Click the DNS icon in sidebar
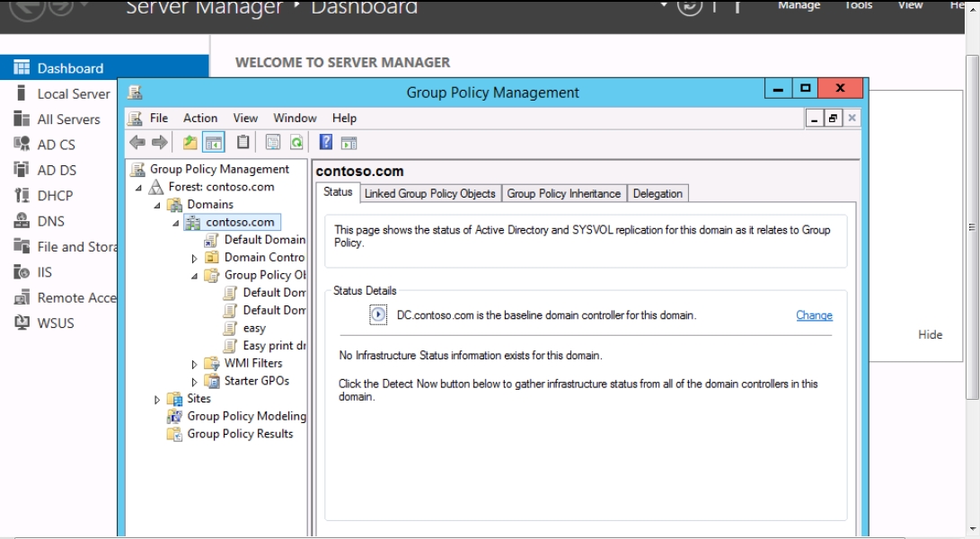Image resolution: width=980 pixels, height=539 pixels. [22, 221]
